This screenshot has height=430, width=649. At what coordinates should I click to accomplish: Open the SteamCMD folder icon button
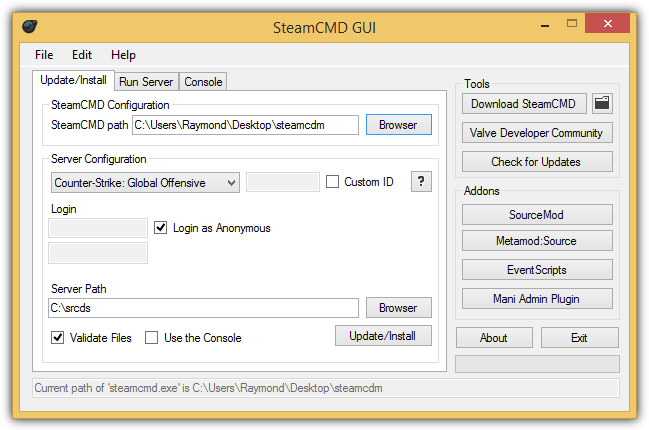(602, 103)
